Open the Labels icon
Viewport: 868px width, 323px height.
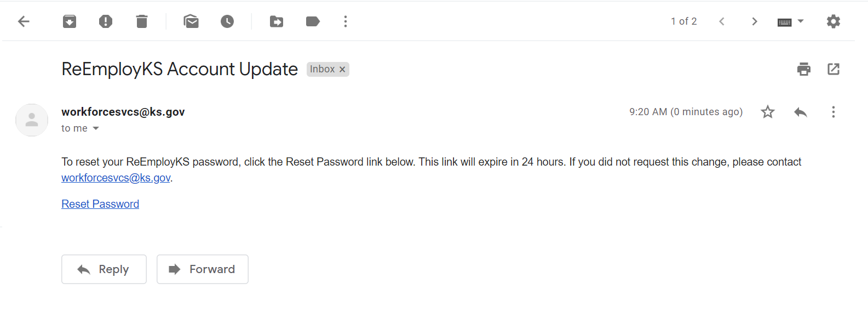[313, 21]
